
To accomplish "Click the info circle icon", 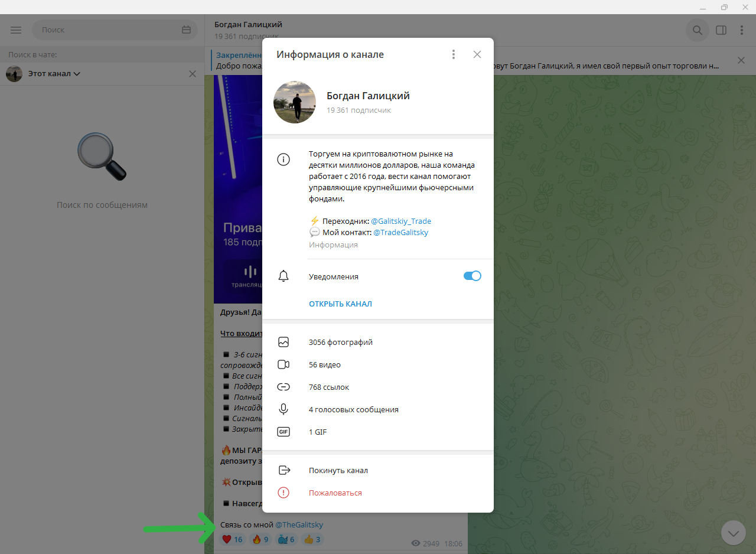I will (x=283, y=159).
